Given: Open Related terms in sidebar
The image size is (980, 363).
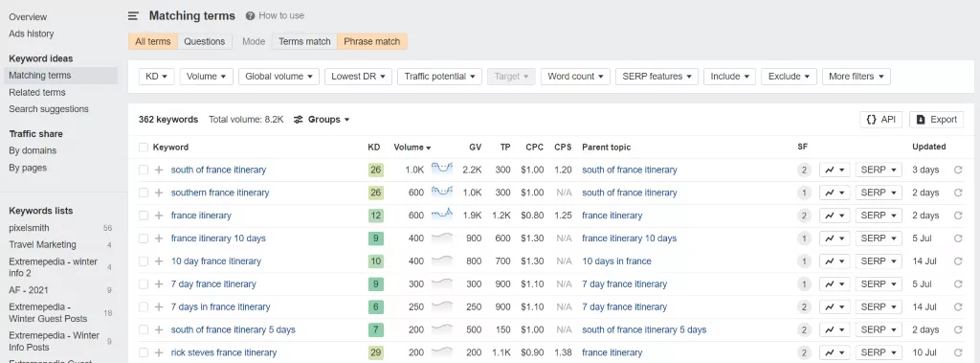Looking at the screenshot, I should coord(37,92).
